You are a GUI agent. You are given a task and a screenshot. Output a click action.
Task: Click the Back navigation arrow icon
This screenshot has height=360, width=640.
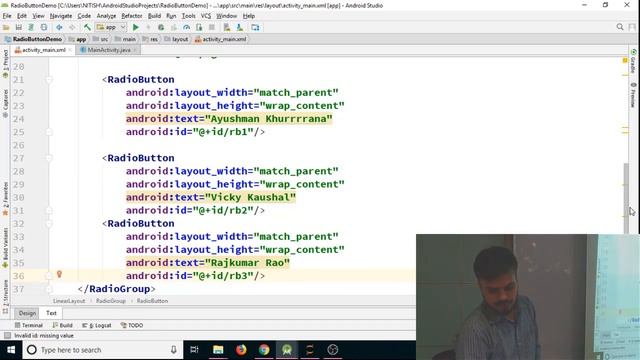coord(59,27)
